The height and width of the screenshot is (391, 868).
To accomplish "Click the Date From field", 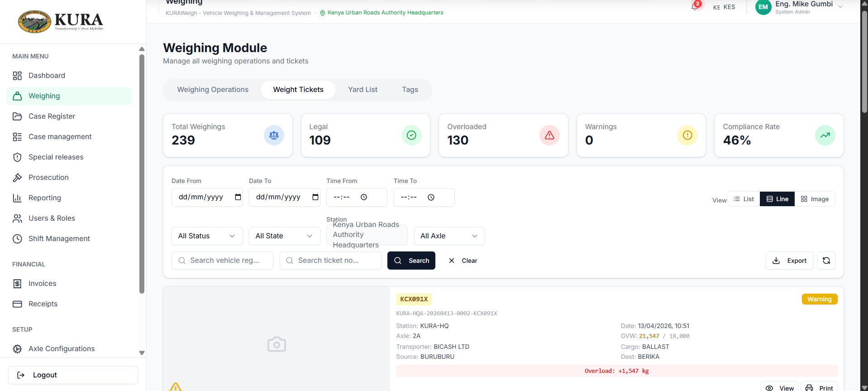I will pyautogui.click(x=207, y=198).
